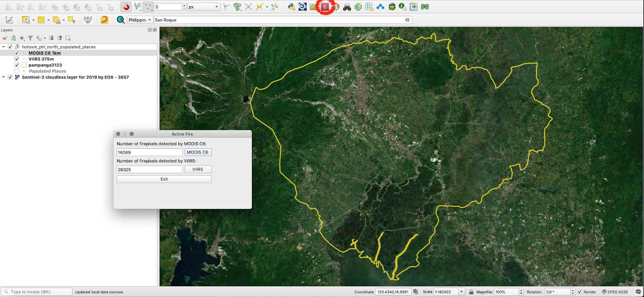Open layer styling paintbrush in Layers panel
644x297 pixels.
pyautogui.click(x=5, y=38)
